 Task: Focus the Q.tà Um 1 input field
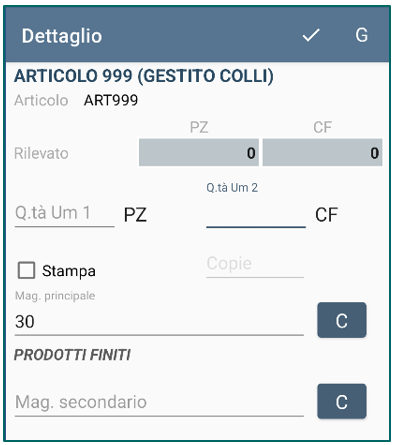point(64,214)
